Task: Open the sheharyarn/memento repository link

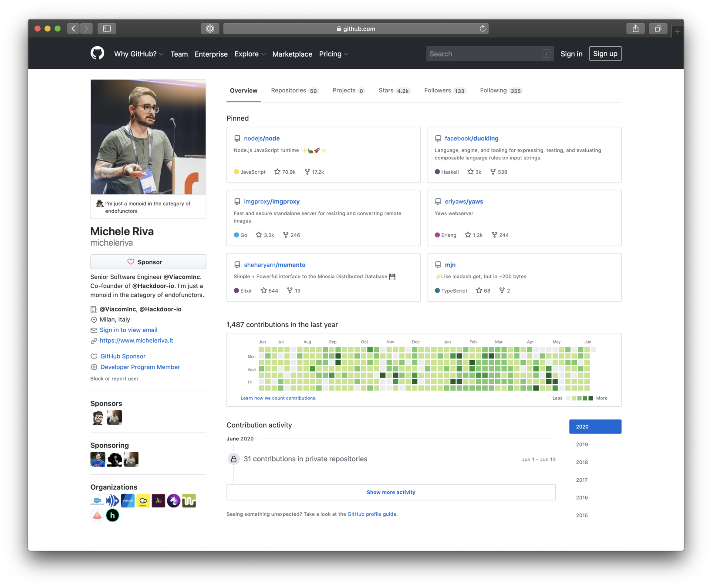Action: tap(274, 265)
